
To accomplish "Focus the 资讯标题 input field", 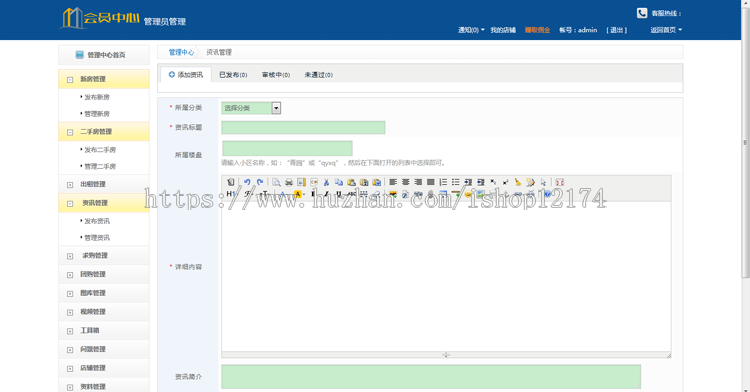I will (x=303, y=127).
